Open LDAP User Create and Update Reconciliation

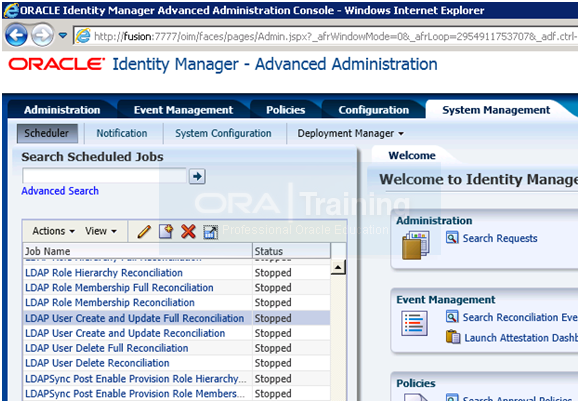coord(125,333)
